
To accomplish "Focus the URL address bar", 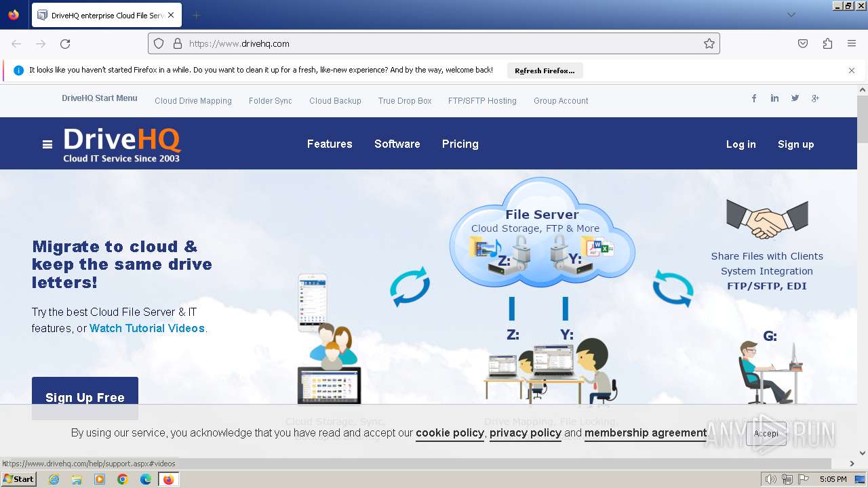I will click(434, 43).
